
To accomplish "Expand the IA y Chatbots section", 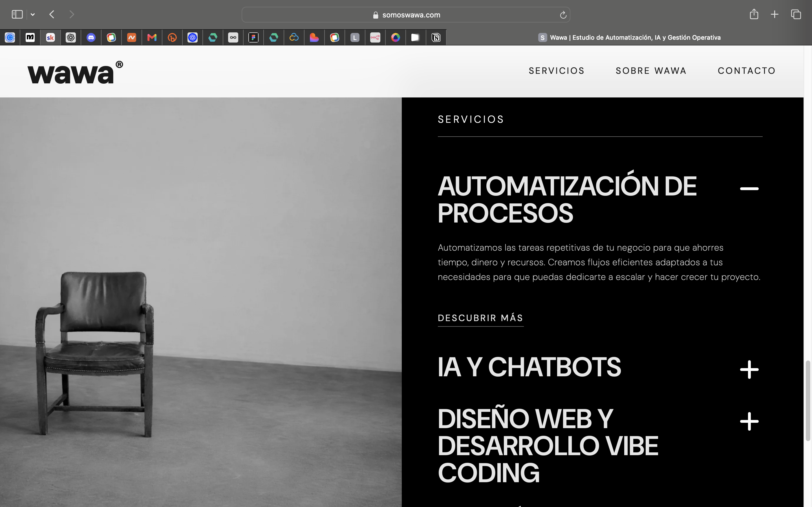I will [749, 370].
